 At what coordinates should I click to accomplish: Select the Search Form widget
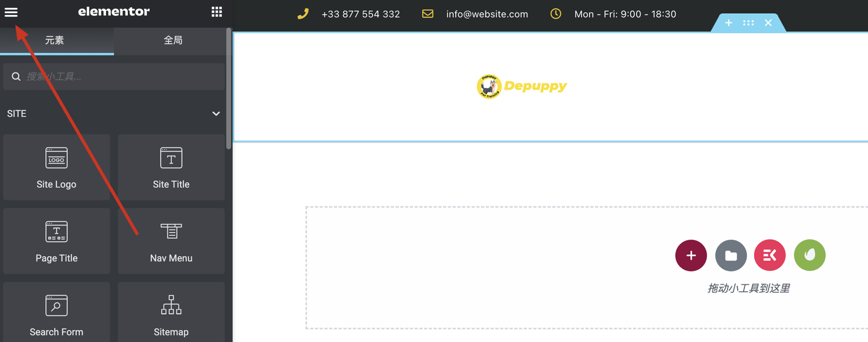coord(57,312)
